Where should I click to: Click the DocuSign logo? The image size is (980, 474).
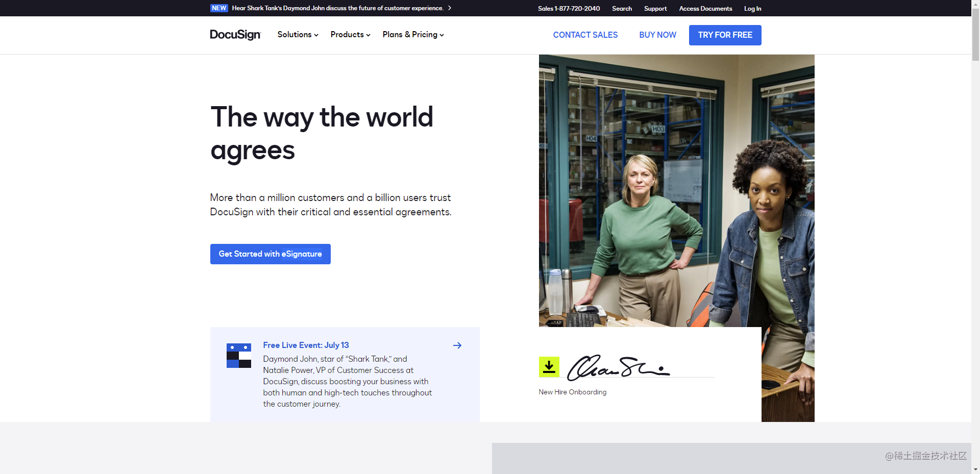pyautogui.click(x=235, y=35)
